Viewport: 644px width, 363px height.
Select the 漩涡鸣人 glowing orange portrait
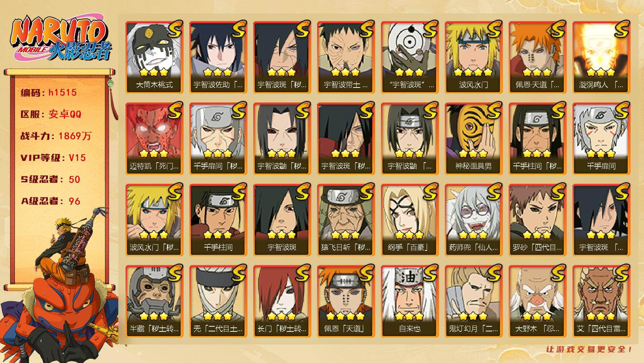pos(601,57)
